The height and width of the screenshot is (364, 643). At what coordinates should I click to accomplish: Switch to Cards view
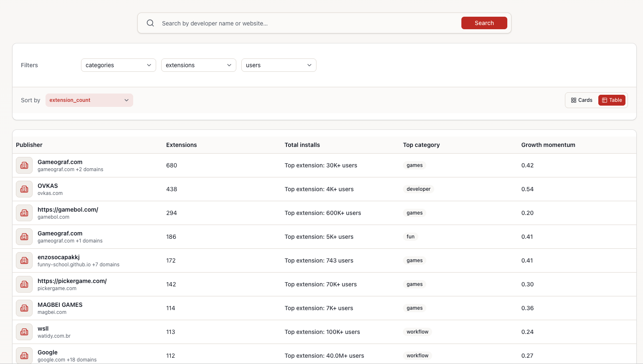(x=582, y=100)
